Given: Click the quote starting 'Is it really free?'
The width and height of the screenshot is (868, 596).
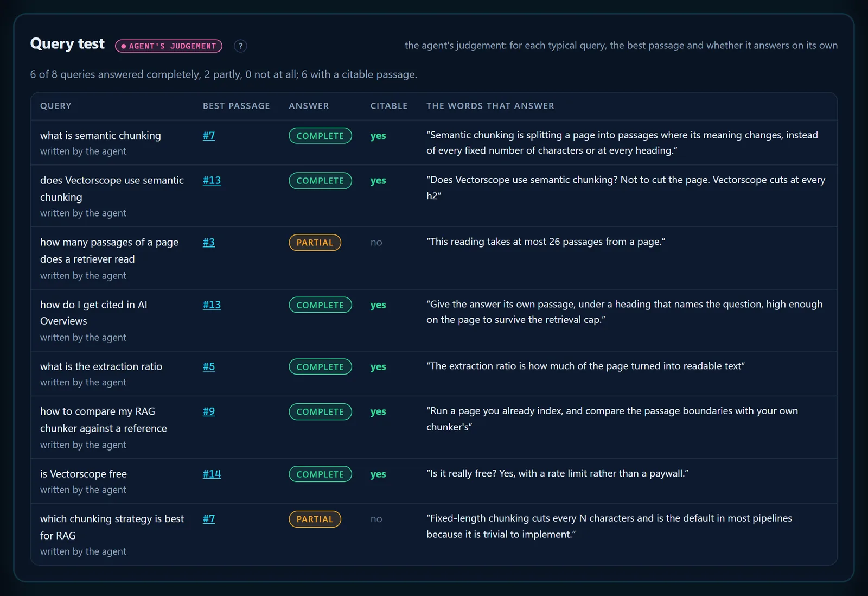Looking at the screenshot, I should click(x=557, y=473).
